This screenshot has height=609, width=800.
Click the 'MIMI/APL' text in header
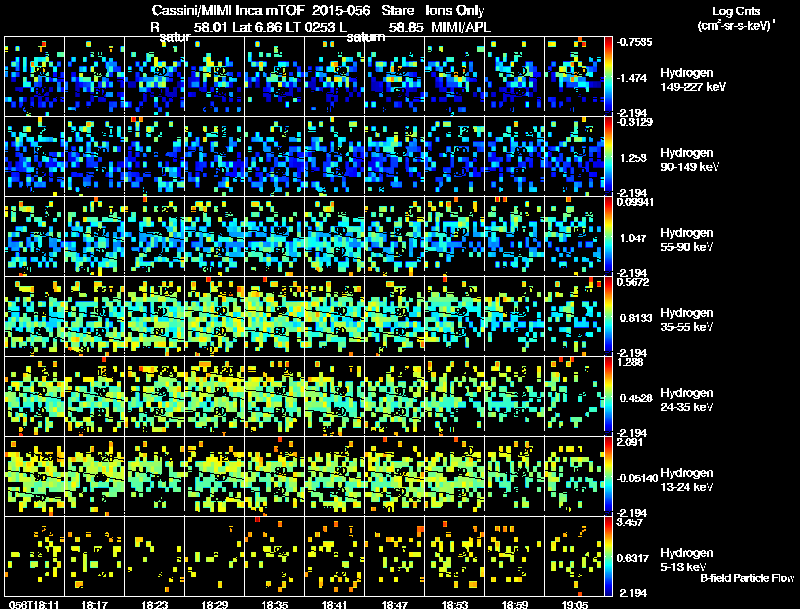coord(461,27)
